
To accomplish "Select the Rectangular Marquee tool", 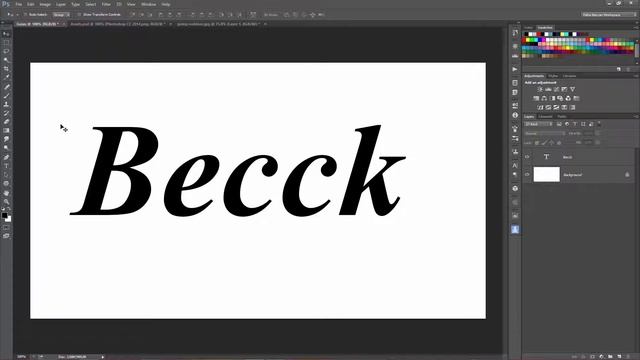I will click(6, 42).
